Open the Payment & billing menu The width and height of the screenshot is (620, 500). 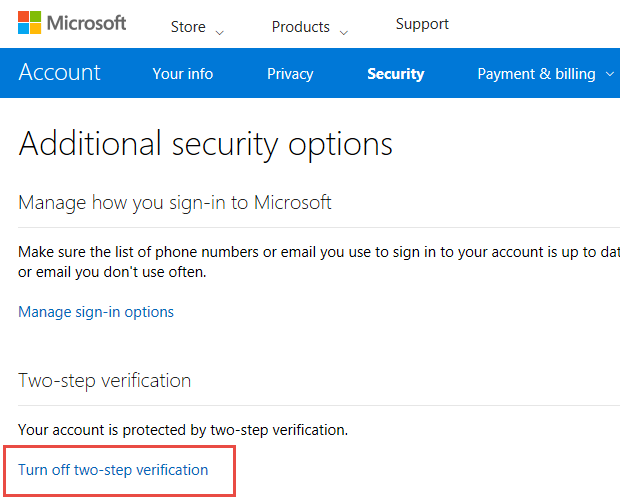click(x=546, y=74)
